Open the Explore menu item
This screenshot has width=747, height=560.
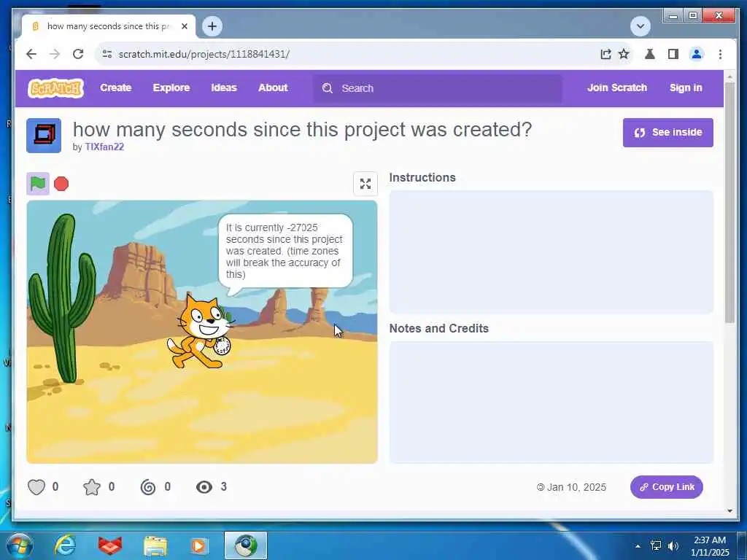click(x=171, y=88)
